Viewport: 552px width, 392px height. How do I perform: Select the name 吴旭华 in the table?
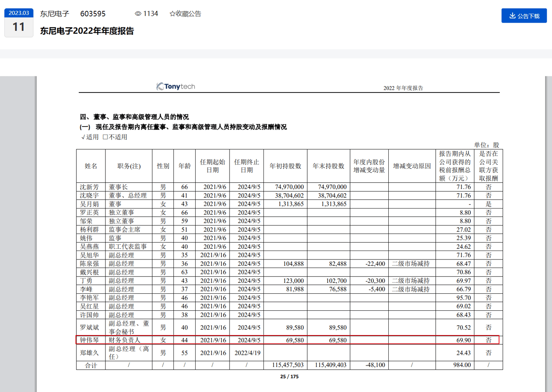pos(89,255)
